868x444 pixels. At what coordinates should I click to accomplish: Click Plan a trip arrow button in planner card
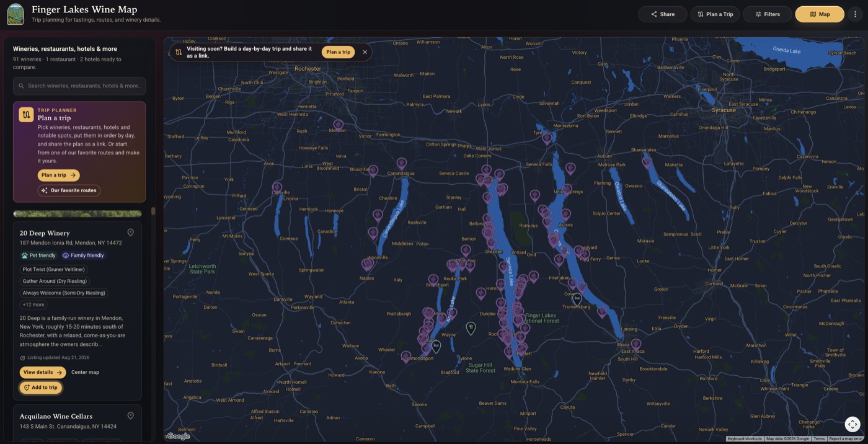point(58,175)
